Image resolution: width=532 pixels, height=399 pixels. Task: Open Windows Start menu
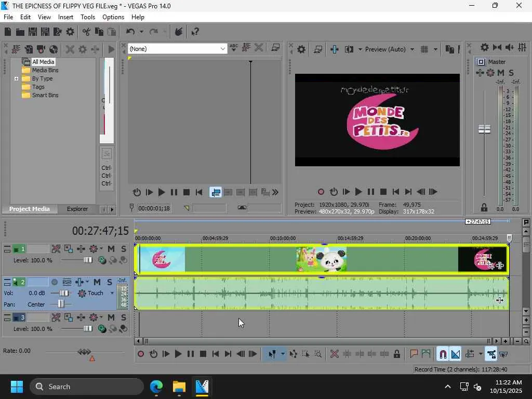pyautogui.click(x=17, y=387)
